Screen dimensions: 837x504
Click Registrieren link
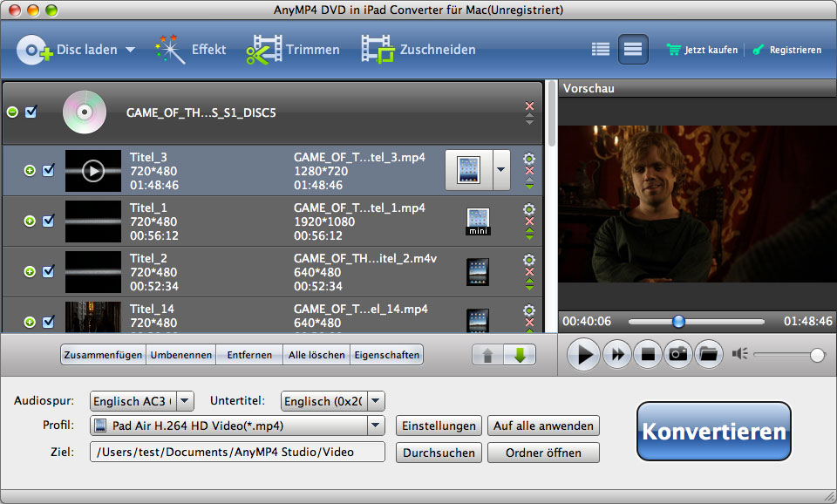786,50
